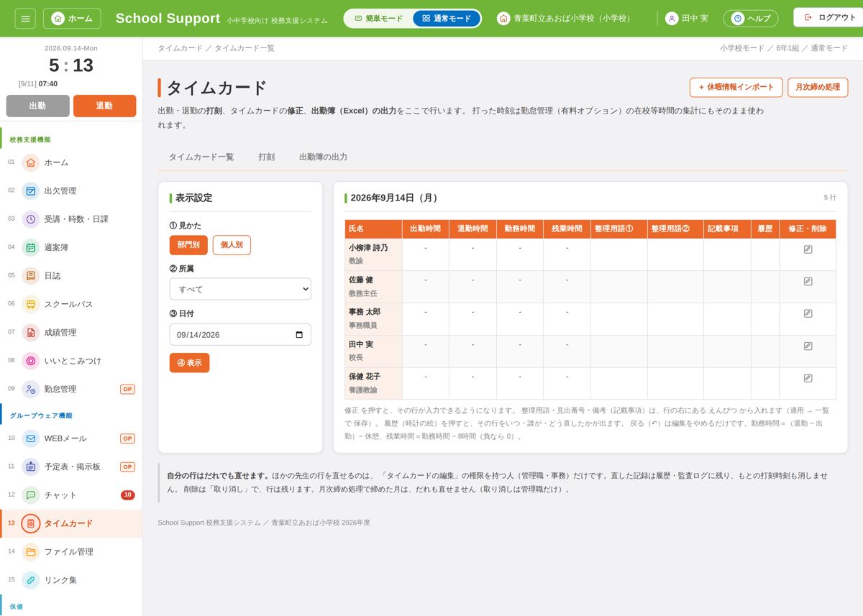The image size is (863, 616).
Task: Open the 出勤簿の出力 tab
Action: tap(323, 157)
